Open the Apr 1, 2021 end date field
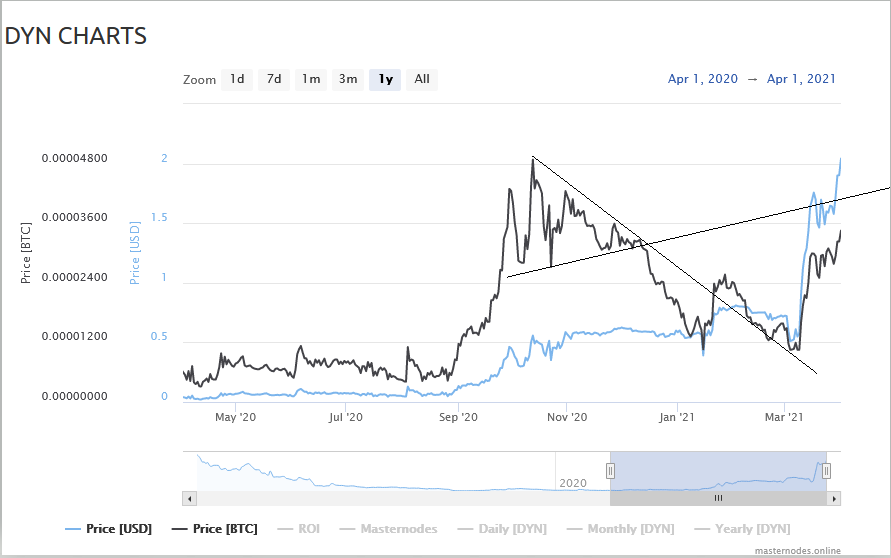891x558 pixels. pyautogui.click(x=801, y=79)
